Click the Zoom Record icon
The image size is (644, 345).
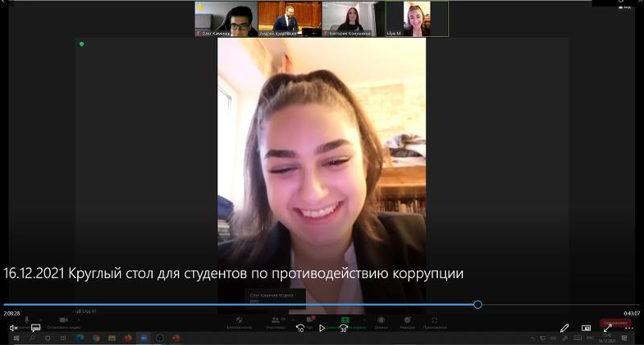point(381,320)
